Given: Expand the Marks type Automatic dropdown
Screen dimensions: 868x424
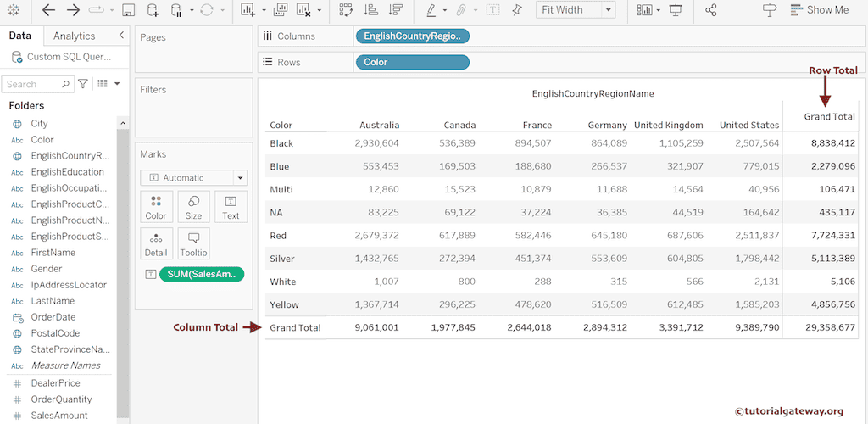Looking at the screenshot, I should point(240,178).
